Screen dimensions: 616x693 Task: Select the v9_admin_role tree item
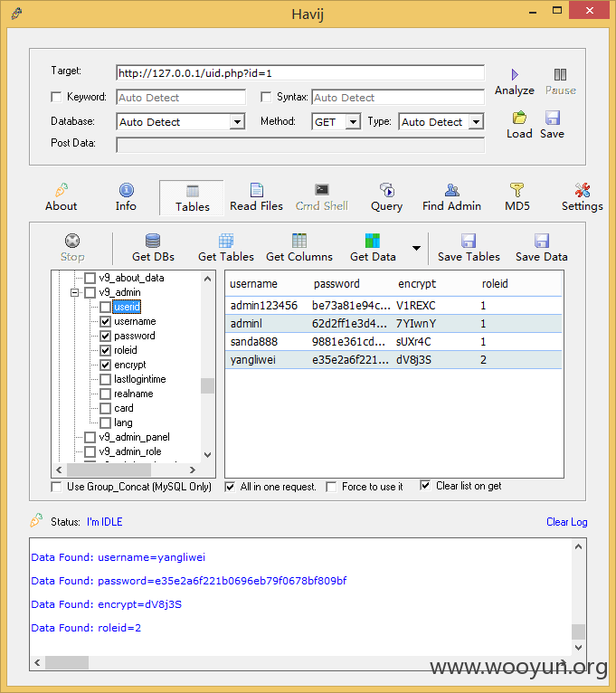point(130,451)
